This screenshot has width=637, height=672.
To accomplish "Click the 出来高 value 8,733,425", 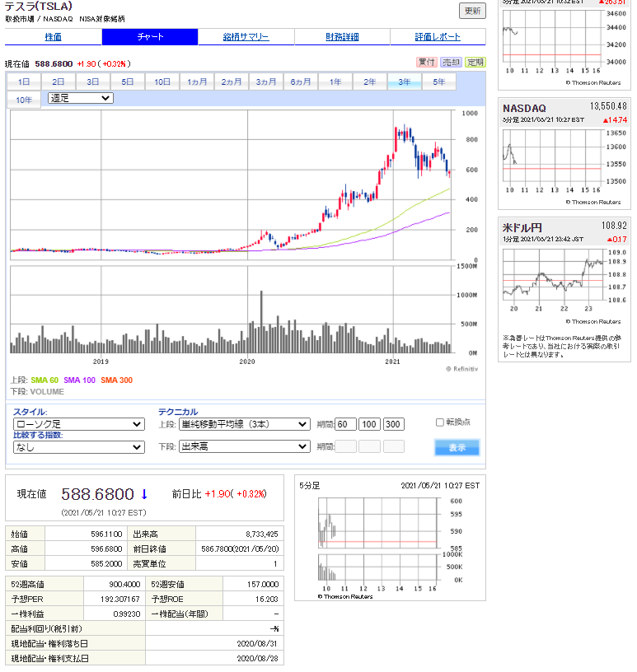I will [262, 534].
